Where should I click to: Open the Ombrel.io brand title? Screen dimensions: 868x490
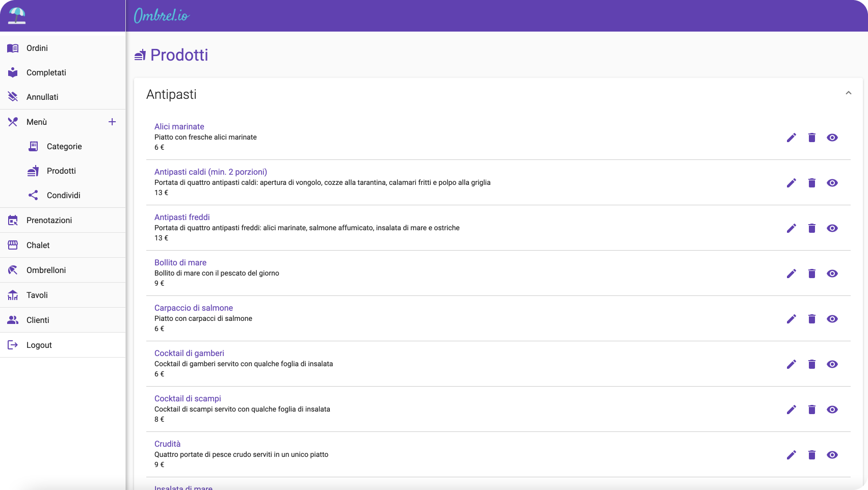162,16
